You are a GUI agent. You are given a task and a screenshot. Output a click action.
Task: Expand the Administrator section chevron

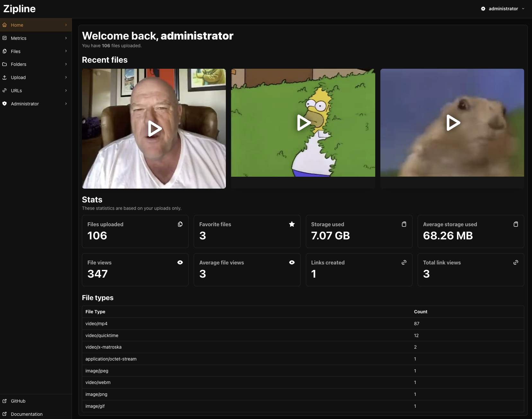click(66, 104)
